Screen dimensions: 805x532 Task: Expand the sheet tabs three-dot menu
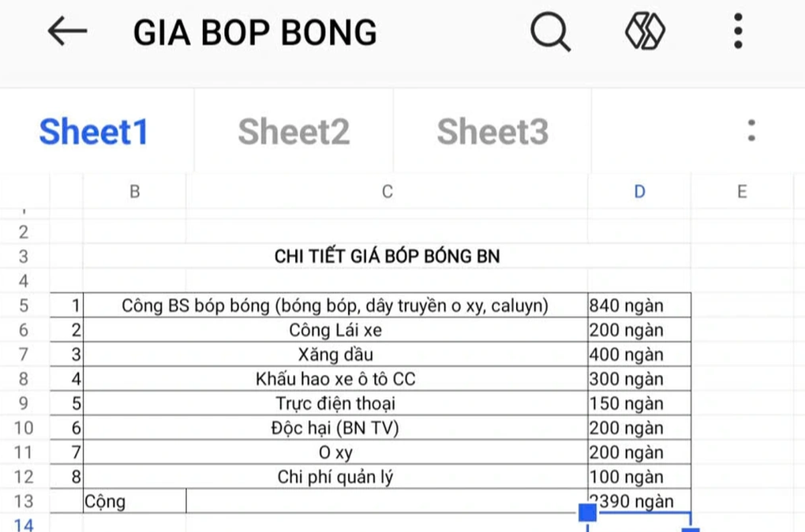pos(751,131)
